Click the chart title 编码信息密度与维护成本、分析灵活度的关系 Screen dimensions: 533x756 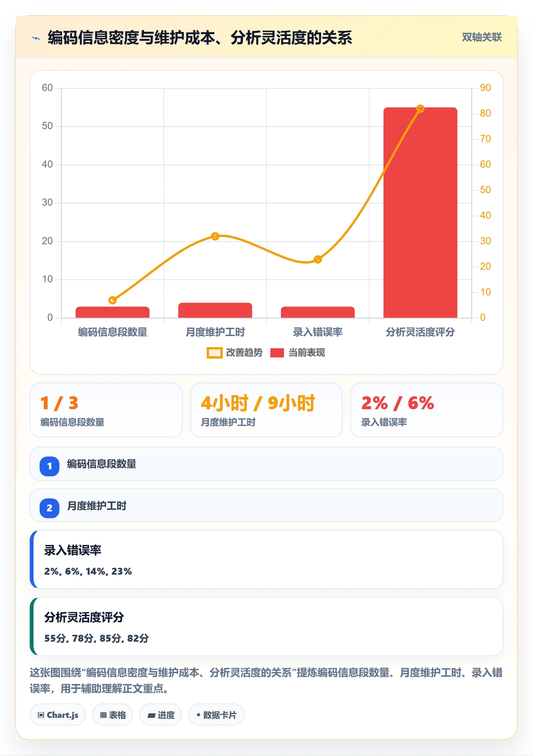[200, 38]
